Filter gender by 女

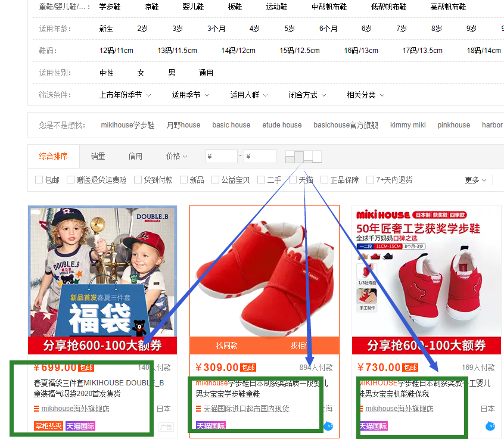[141, 73]
